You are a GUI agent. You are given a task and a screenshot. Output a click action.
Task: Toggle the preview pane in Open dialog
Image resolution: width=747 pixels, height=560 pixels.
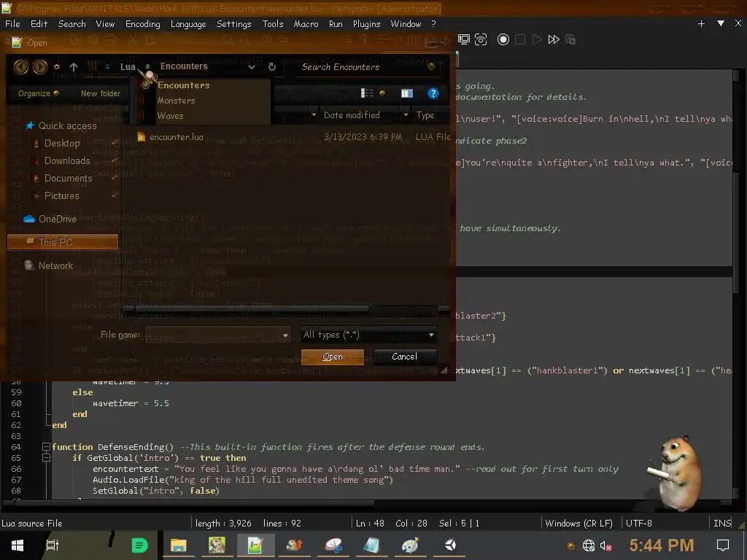tap(407, 93)
